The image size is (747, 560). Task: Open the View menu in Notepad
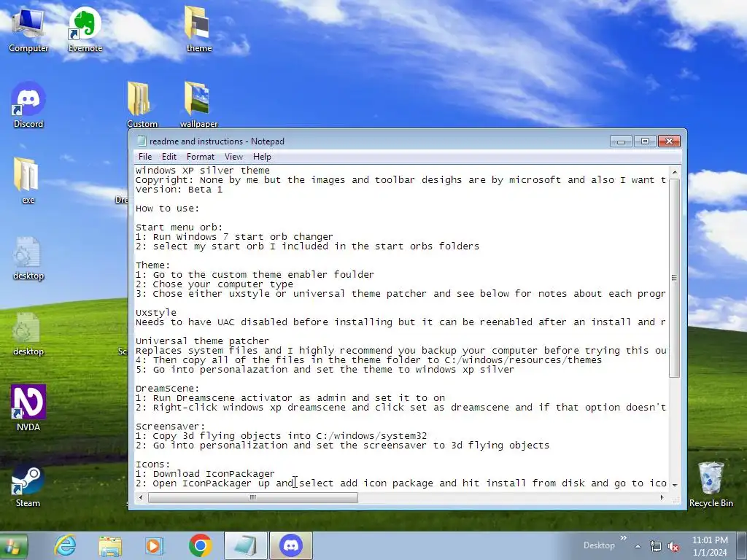233,157
